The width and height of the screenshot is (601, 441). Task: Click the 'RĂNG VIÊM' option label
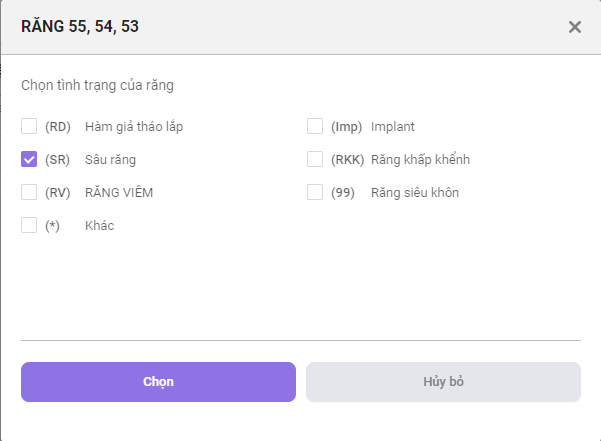point(119,192)
